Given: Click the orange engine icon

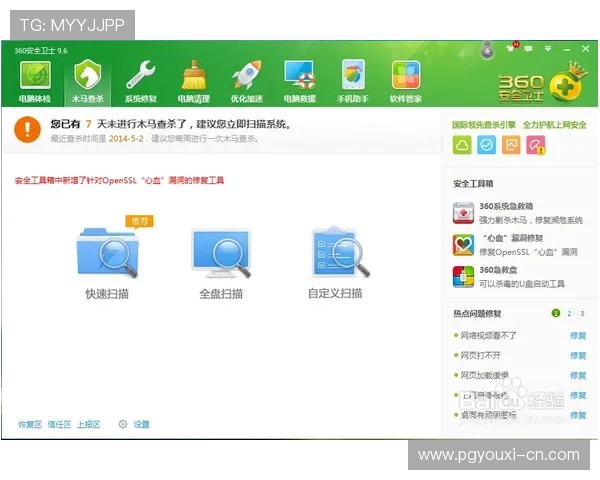Looking at the screenshot, I should [511, 145].
